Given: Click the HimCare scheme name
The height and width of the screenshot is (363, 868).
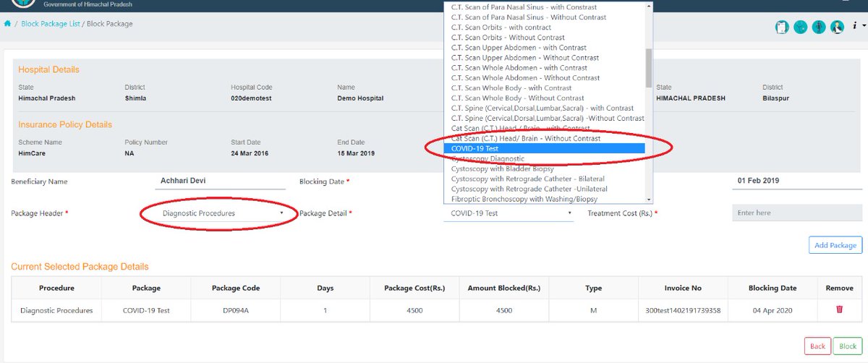Looking at the screenshot, I should coord(32,153).
